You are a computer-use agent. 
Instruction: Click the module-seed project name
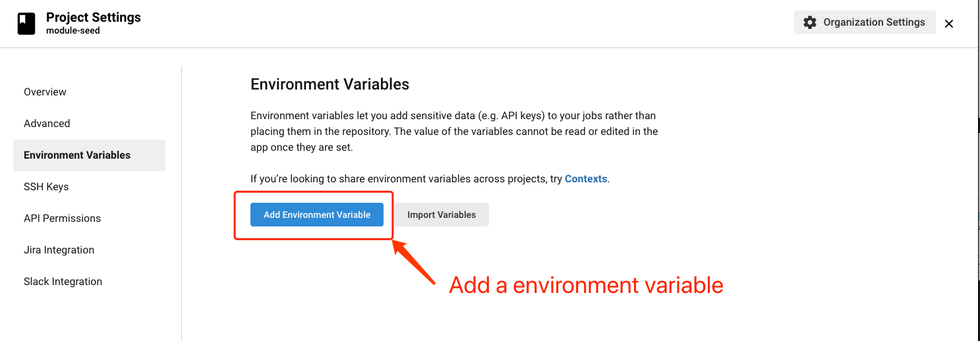coord(73,30)
